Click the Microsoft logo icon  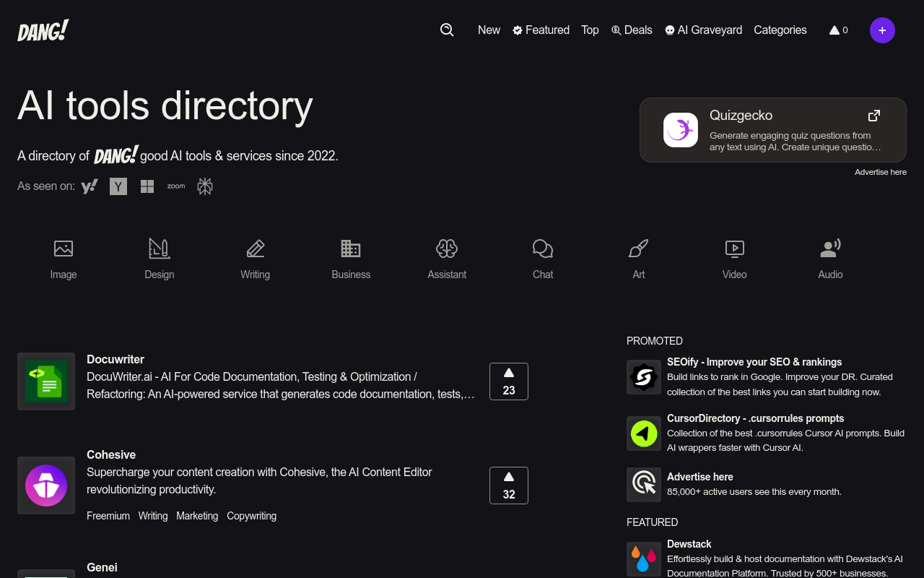click(147, 186)
